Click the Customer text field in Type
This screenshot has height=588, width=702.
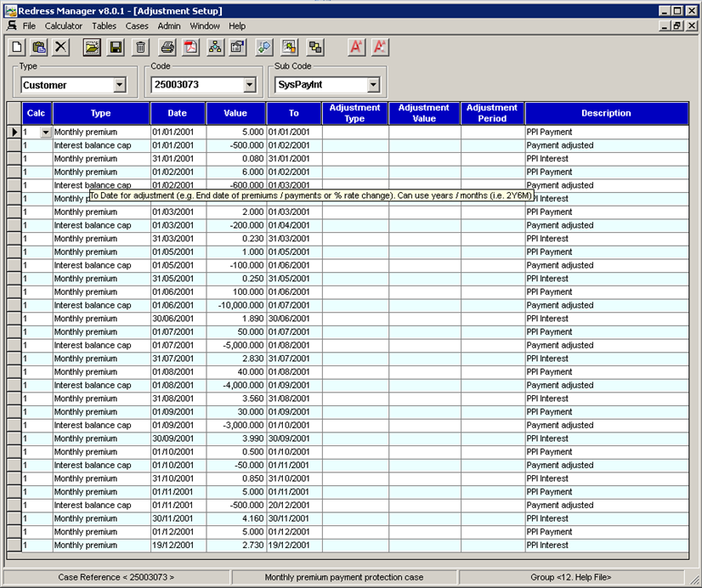(67, 85)
